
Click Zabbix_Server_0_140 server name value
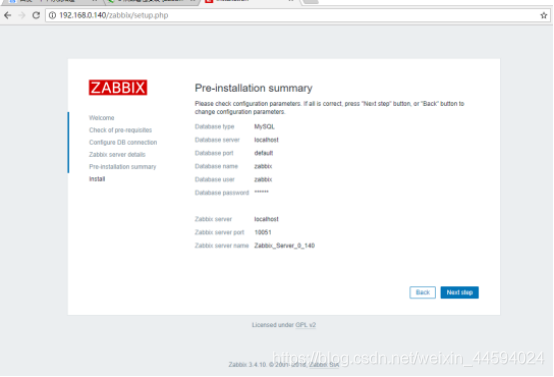point(284,246)
